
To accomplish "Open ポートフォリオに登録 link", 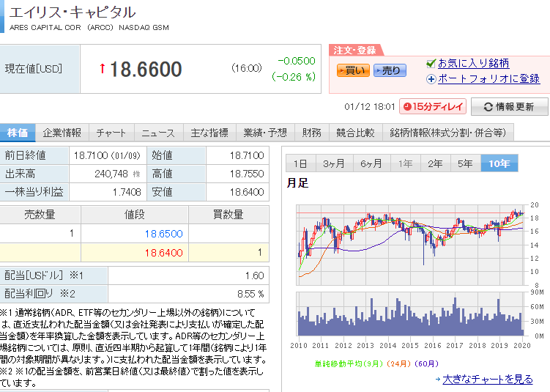I will pyautogui.click(x=488, y=78).
